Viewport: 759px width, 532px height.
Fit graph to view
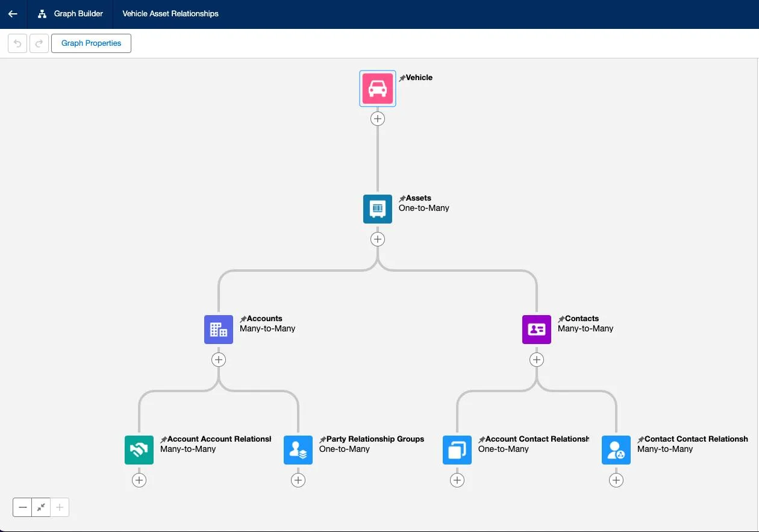click(x=41, y=507)
